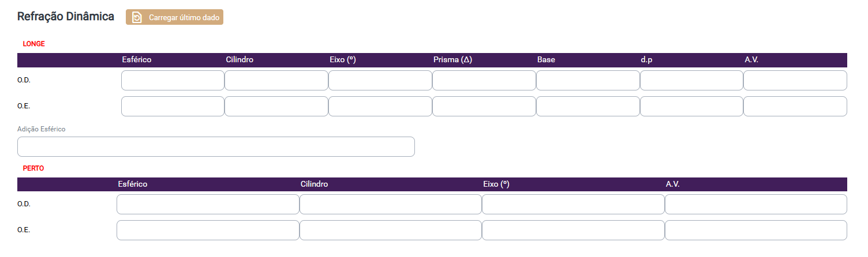Screen dimensions: 868x257
Task: Click Perto O.E. Esférico input
Action: point(208,230)
